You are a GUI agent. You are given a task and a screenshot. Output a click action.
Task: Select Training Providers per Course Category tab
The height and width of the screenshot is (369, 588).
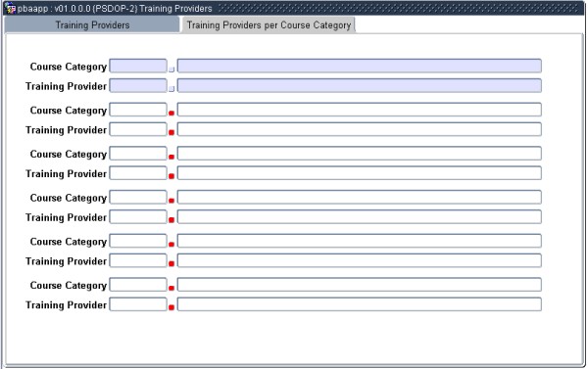[269, 25]
